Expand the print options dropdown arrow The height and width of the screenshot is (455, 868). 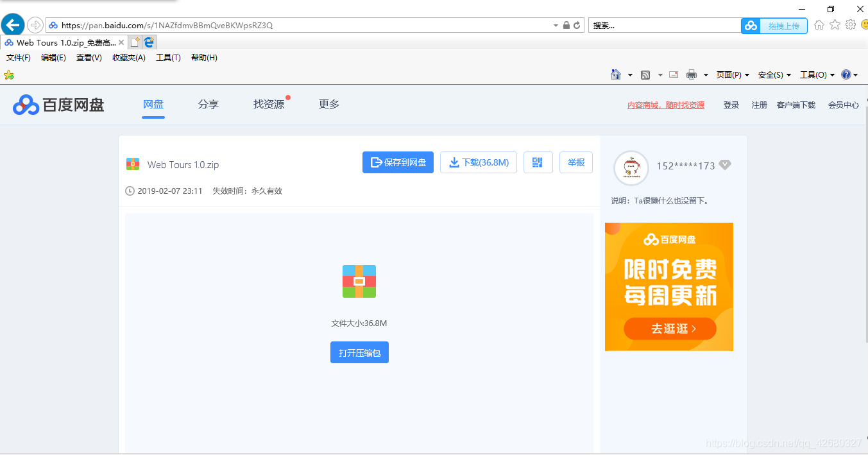point(706,75)
